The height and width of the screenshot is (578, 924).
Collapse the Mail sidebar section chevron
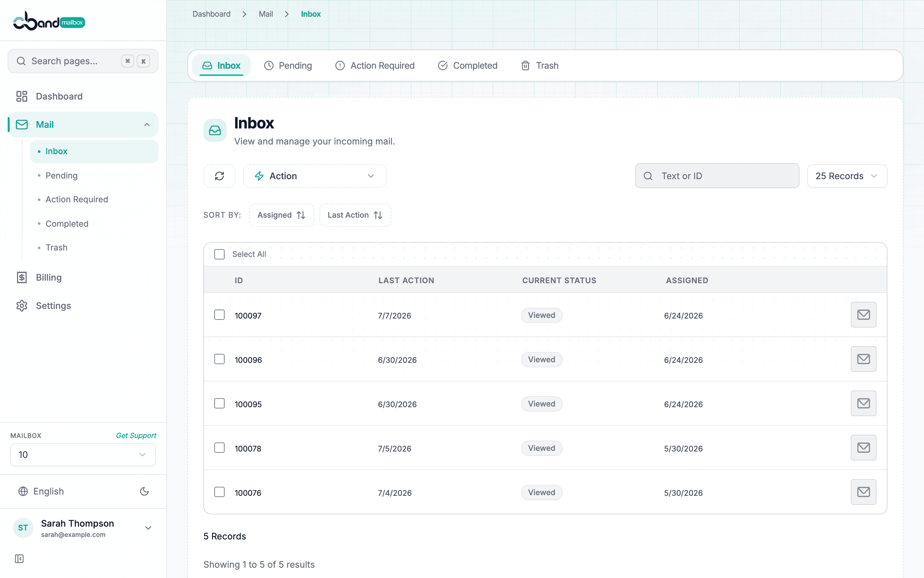(147, 125)
